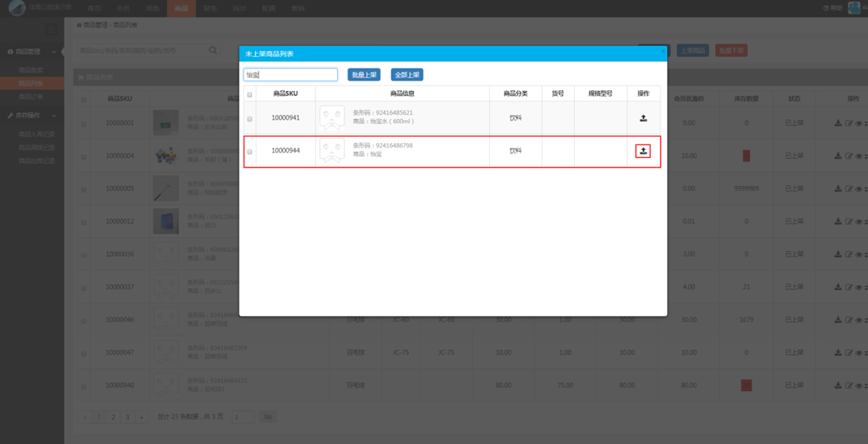868x444 pixels.
Task: Click the download-arrow icon in background row 10000047
Action: 838,352
